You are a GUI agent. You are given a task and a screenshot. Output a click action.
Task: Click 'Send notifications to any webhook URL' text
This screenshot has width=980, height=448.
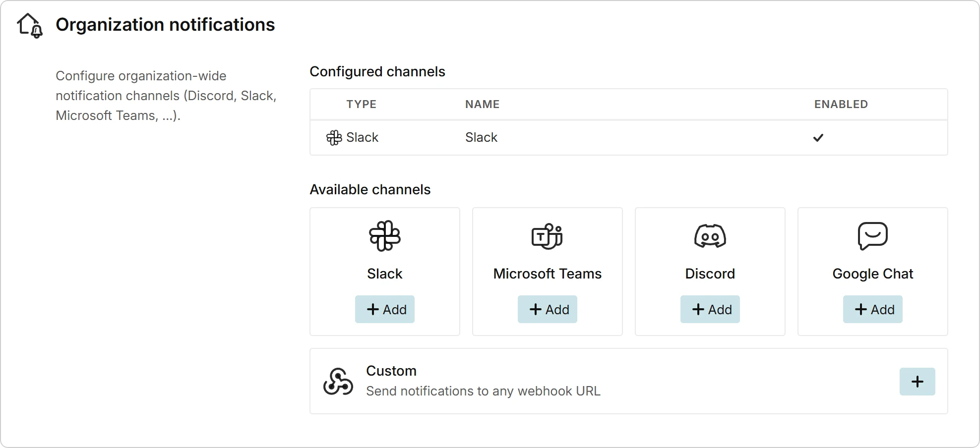(483, 391)
